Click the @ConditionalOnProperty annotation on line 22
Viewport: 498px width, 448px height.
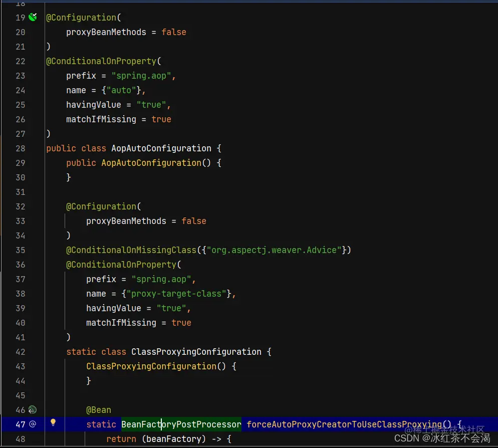click(x=101, y=61)
